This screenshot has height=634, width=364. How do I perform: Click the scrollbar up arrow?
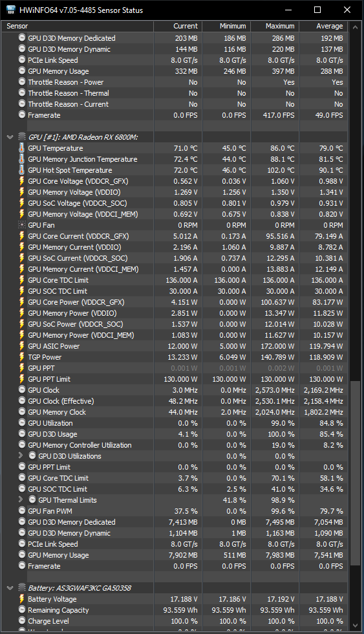click(355, 27)
